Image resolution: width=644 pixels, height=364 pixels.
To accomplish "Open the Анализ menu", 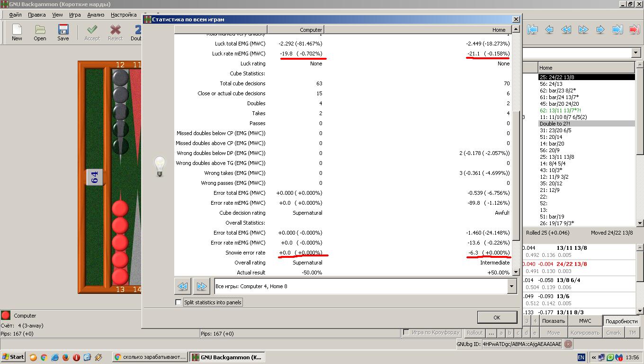I will coord(95,15).
